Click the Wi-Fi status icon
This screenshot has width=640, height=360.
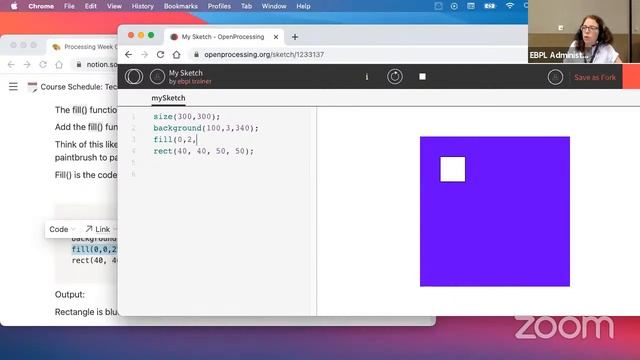click(x=509, y=6)
